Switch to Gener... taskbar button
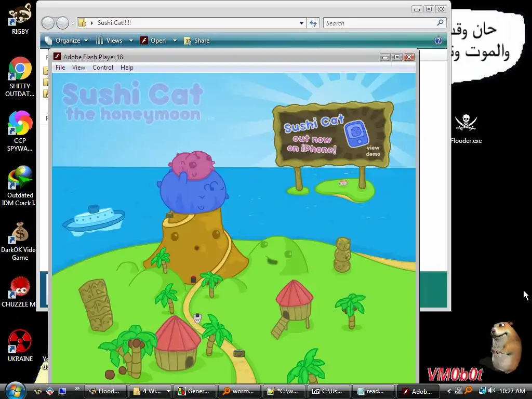 (194, 391)
